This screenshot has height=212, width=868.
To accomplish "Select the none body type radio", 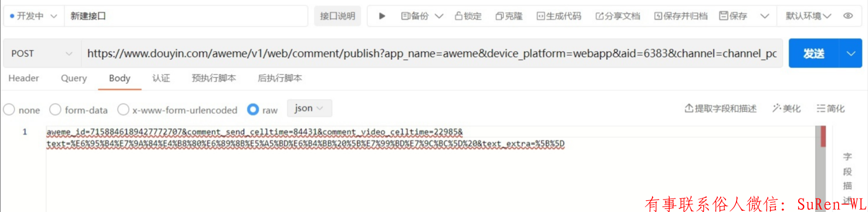I will click(9, 110).
